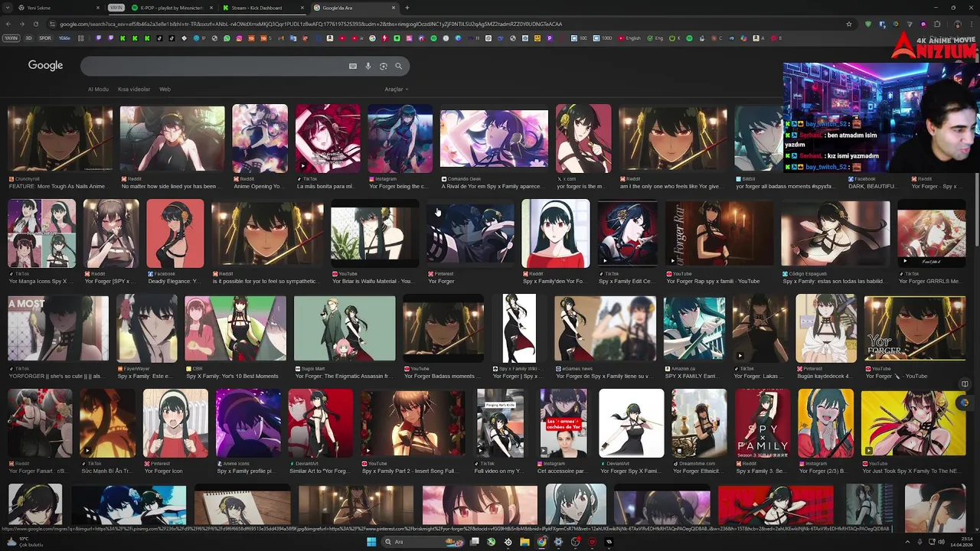The width and height of the screenshot is (980, 551).
Task: Open Instagram 'Yor Forger being the c...' image
Action: pos(400,139)
